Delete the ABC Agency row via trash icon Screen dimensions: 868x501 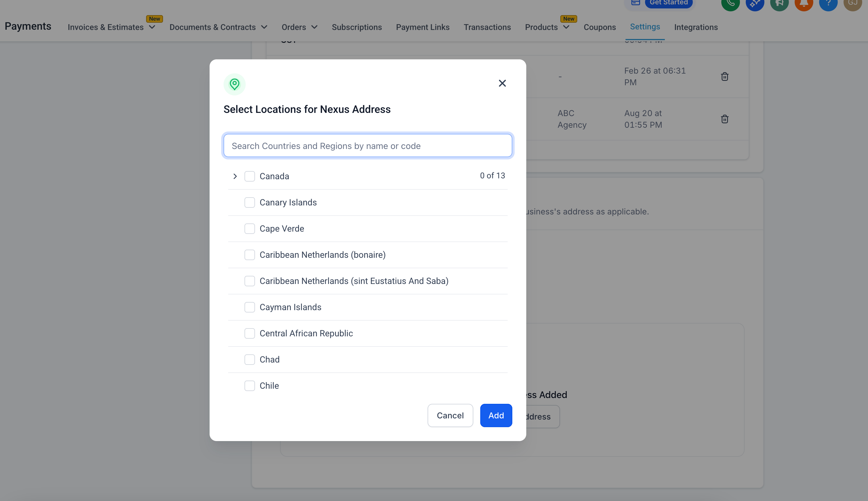pos(724,119)
